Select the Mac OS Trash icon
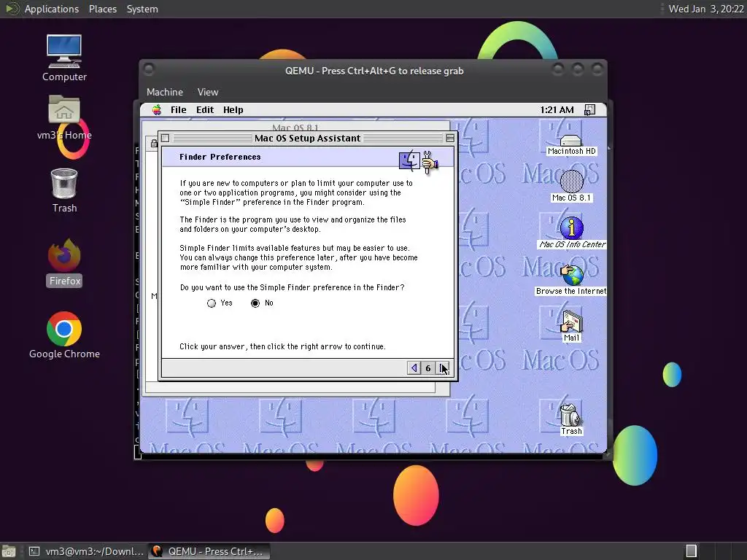This screenshot has width=747, height=560. click(570, 419)
